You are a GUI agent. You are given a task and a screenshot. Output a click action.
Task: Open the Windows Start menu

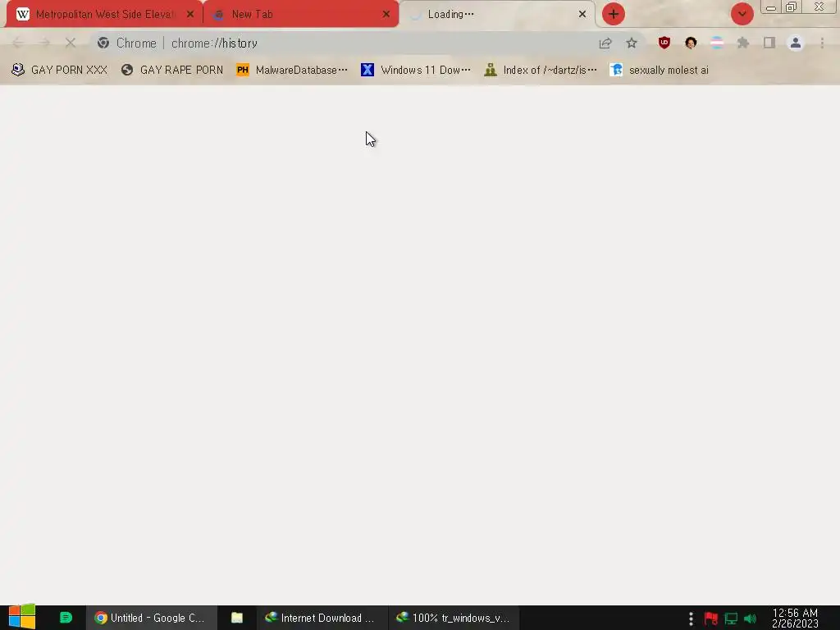click(22, 617)
